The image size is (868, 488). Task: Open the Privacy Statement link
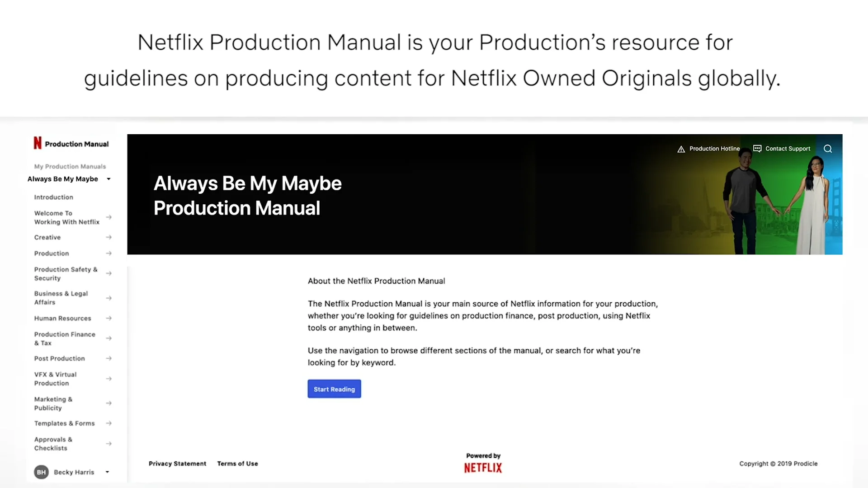[x=177, y=463]
